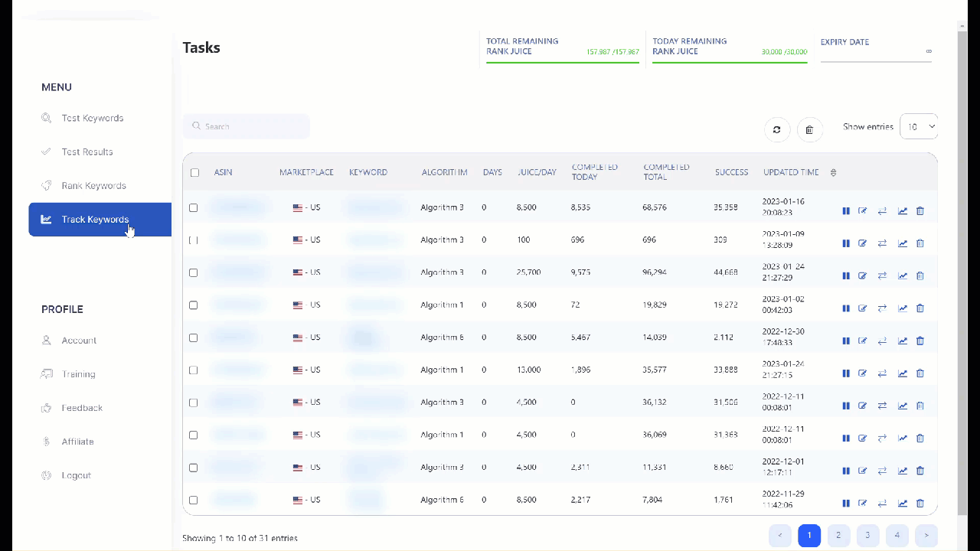
Task: Click the refresh tasks icon button
Action: click(776, 130)
